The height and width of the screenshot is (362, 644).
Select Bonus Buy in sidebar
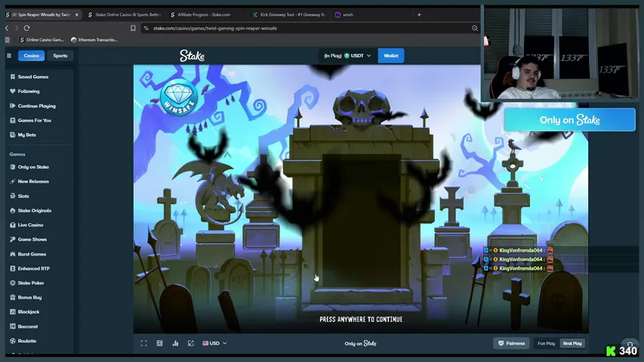(x=29, y=298)
